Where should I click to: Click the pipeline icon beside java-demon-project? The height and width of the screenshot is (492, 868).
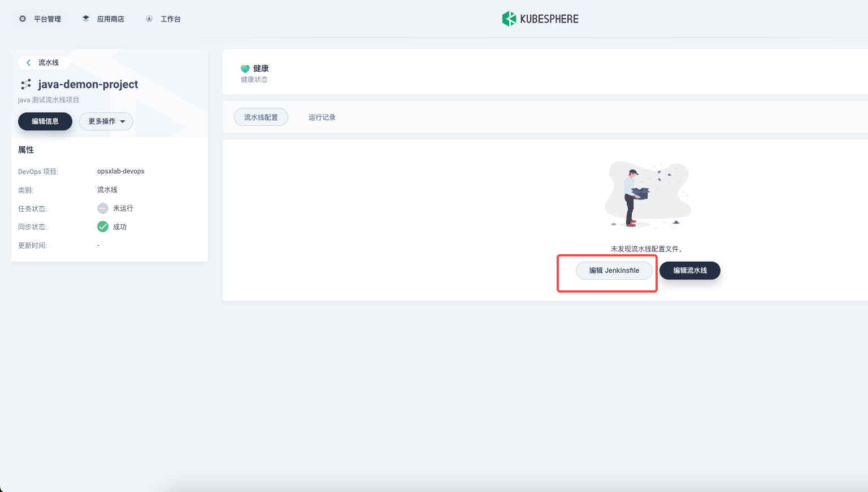pyautogui.click(x=26, y=85)
